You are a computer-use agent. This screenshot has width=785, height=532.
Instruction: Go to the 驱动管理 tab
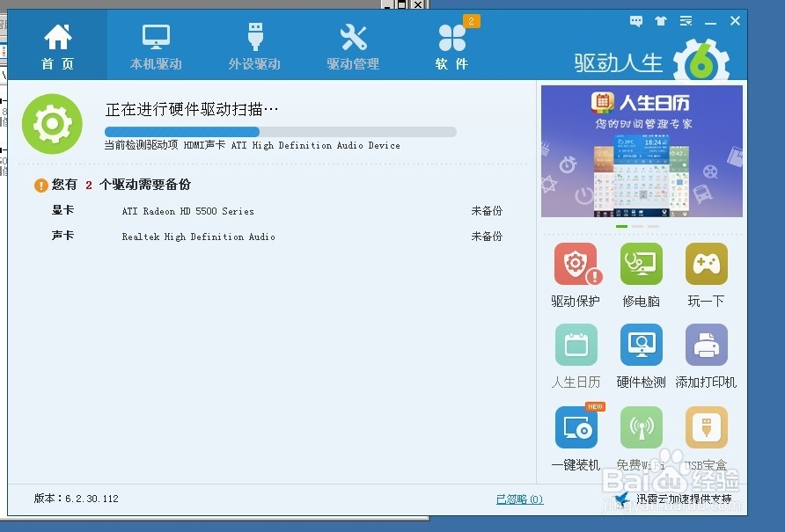point(352,44)
